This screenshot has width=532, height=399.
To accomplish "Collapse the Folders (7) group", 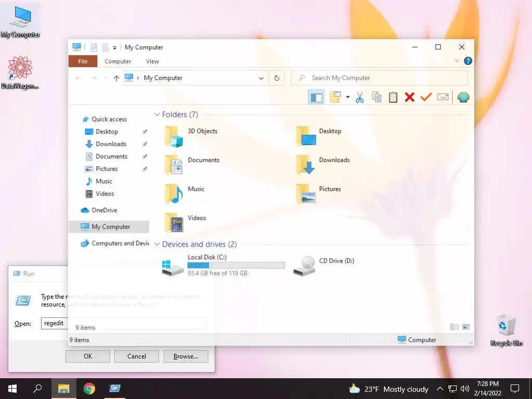I will (x=157, y=115).
